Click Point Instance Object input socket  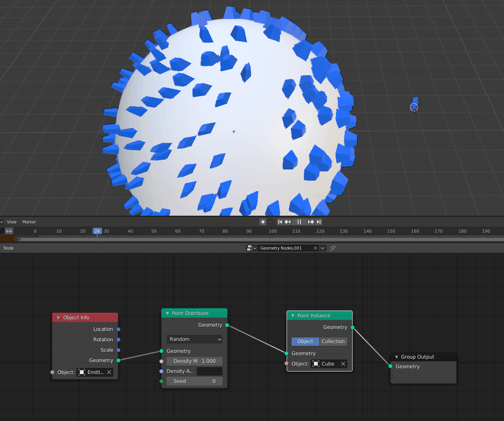287,364
